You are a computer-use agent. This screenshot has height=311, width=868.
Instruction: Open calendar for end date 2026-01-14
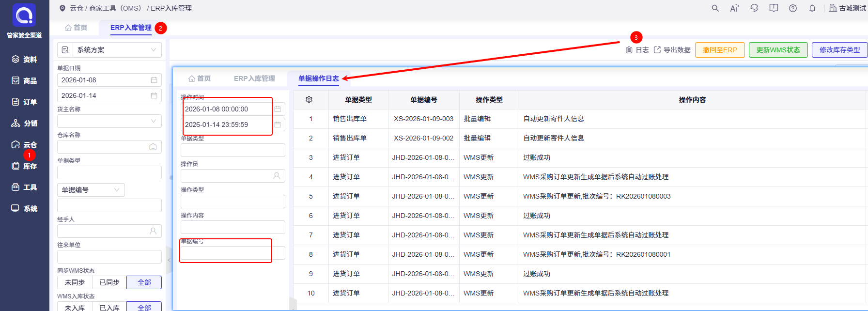pyautogui.click(x=154, y=95)
